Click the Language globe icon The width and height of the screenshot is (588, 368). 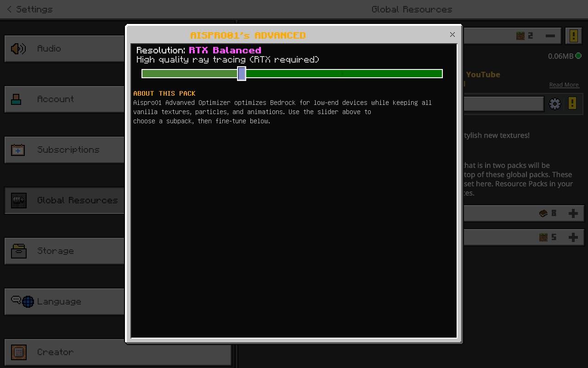coord(28,302)
